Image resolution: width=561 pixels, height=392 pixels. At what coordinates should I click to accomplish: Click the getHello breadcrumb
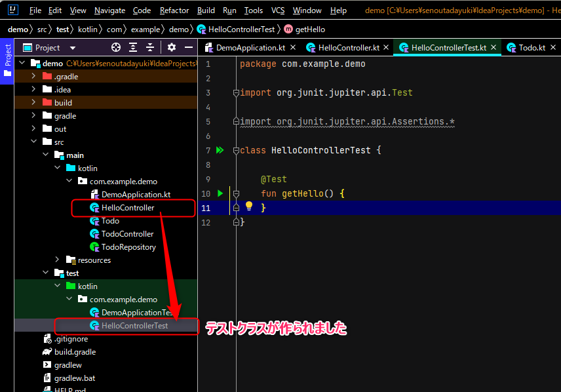pyautogui.click(x=305, y=29)
